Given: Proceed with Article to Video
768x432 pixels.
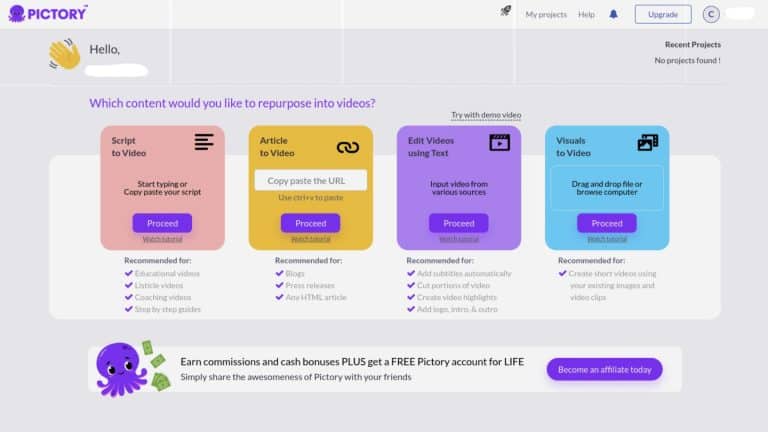Looking at the screenshot, I should (311, 223).
